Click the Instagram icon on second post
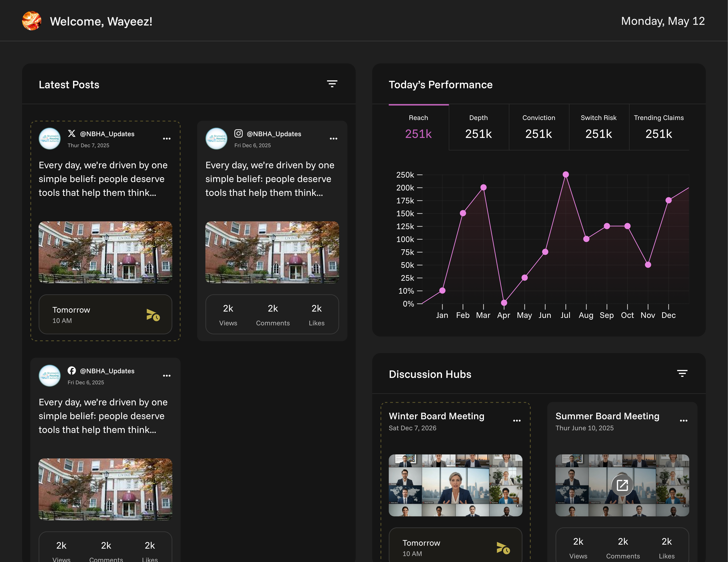The image size is (728, 562). [x=238, y=134]
